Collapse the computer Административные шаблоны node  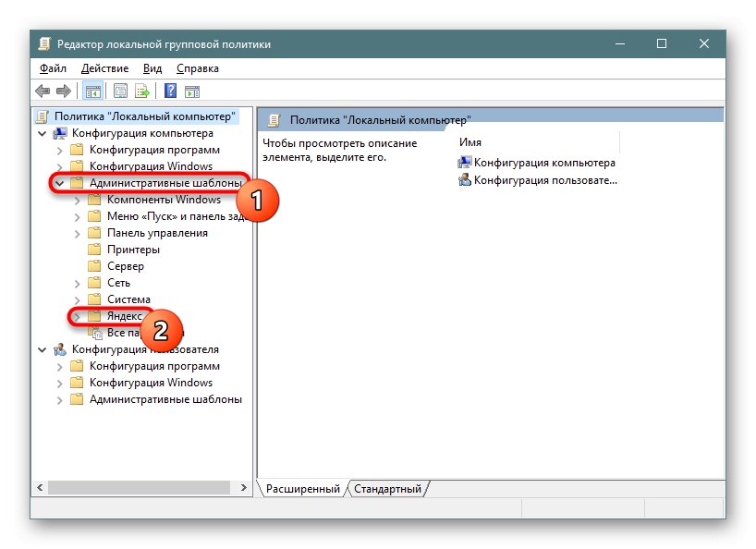[60, 183]
